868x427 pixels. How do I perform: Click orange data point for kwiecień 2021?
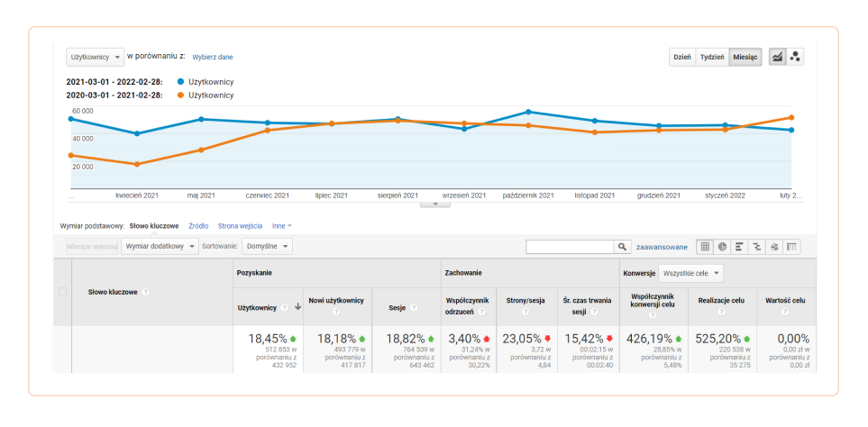click(136, 164)
